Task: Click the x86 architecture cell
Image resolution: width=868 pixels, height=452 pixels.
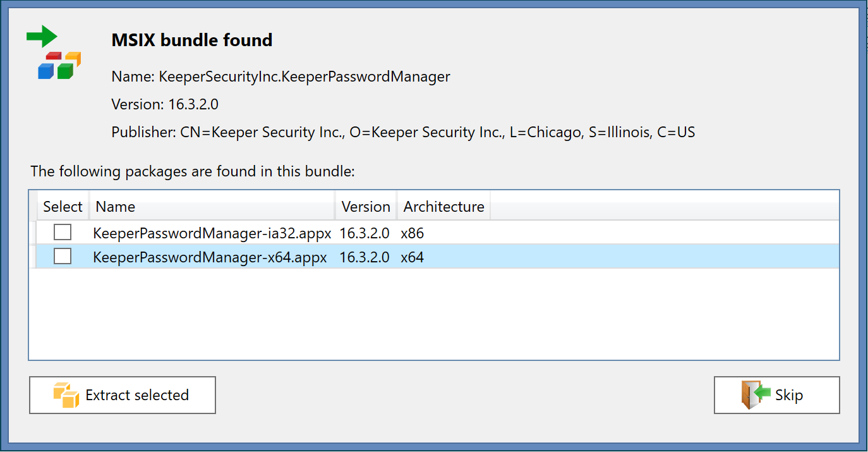Action: pos(413,233)
